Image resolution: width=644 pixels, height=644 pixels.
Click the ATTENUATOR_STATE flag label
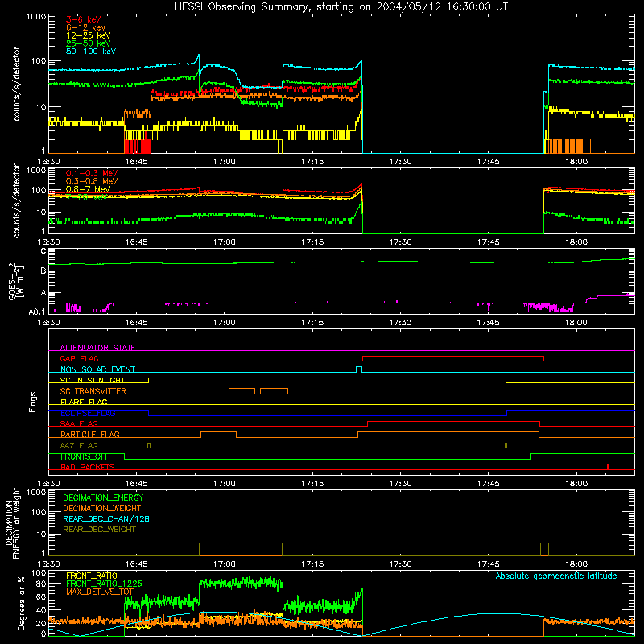(97, 348)
